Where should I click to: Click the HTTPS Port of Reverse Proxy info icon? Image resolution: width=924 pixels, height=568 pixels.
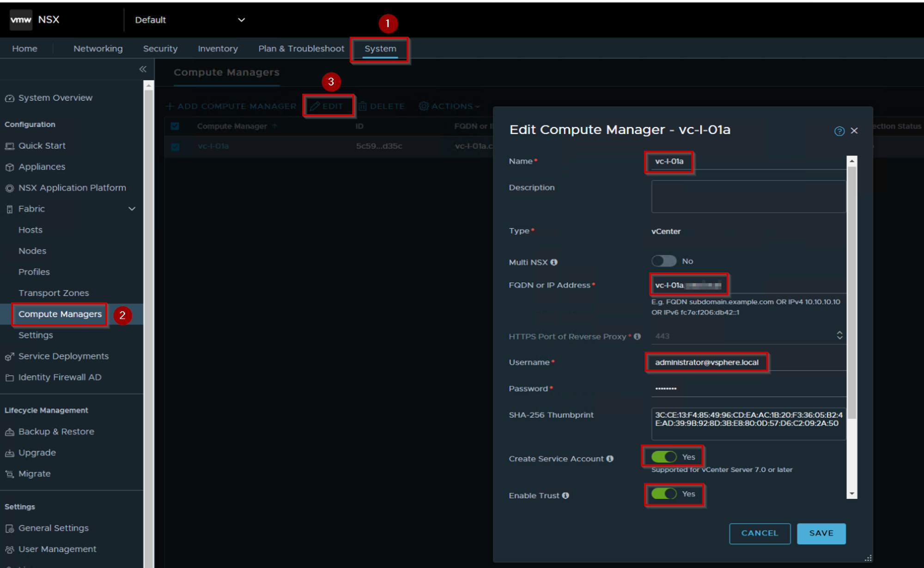pos(637,337)
